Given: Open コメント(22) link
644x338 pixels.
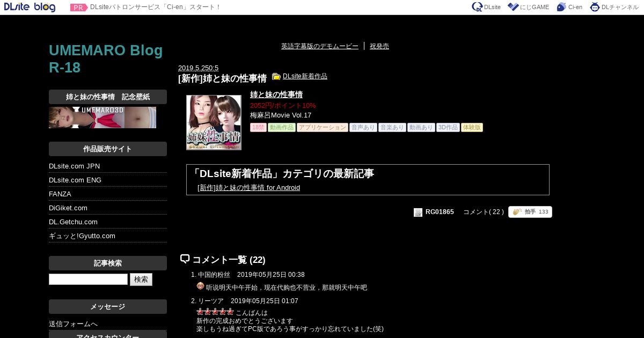Looking at the screenshot, I should [x=484, y=212].
